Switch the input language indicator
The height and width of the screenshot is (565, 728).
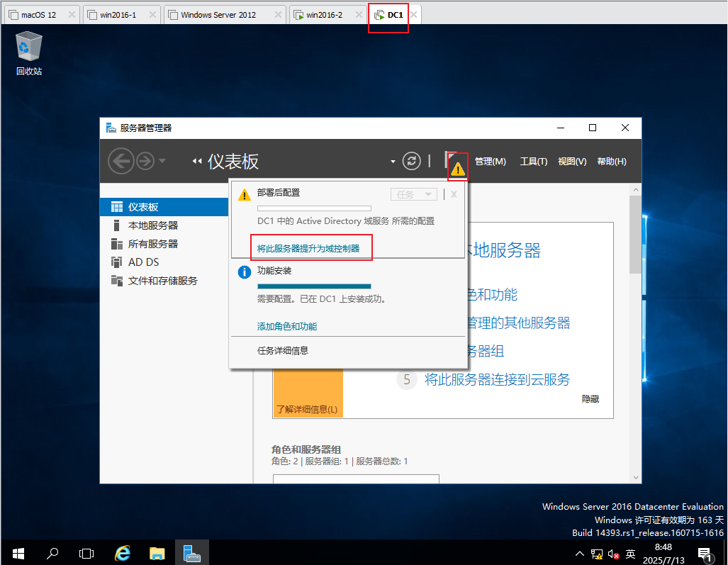(x=630, y=554)
